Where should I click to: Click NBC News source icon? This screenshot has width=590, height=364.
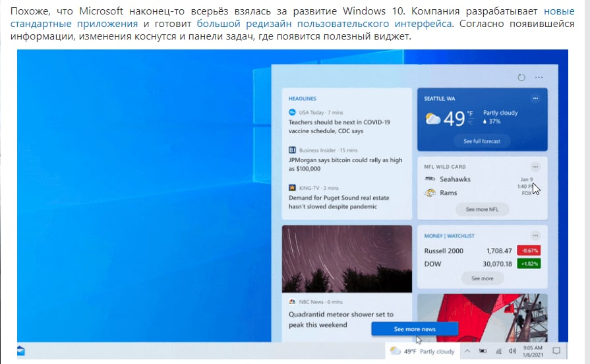pyautogui.click(x=292, y=302)
